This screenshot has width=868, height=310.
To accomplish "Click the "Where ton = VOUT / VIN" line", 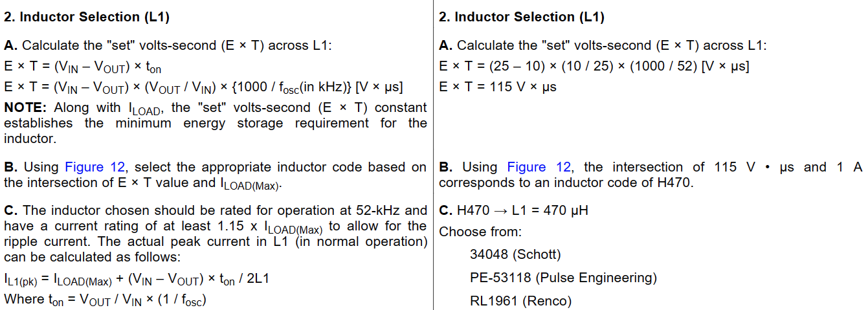I will pyautogui.click(x=105, y=300).
